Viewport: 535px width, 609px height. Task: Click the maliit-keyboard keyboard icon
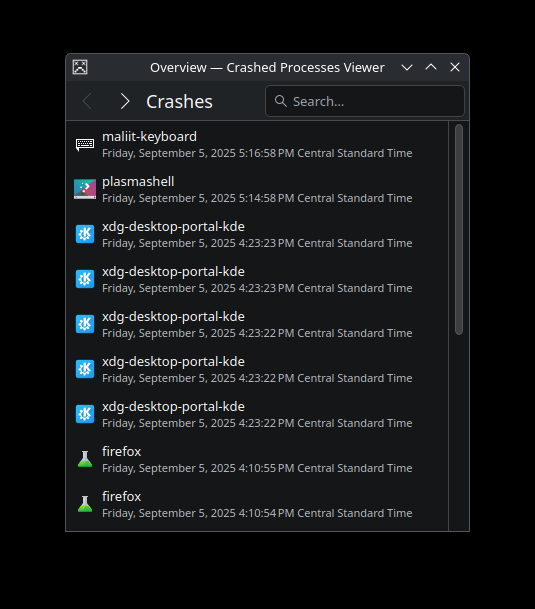85,144
